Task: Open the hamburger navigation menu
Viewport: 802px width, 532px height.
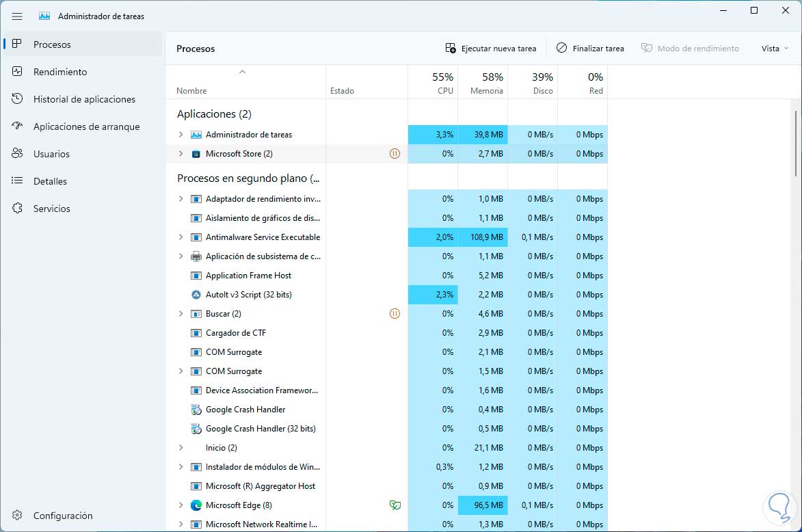Action: [17, 16]
